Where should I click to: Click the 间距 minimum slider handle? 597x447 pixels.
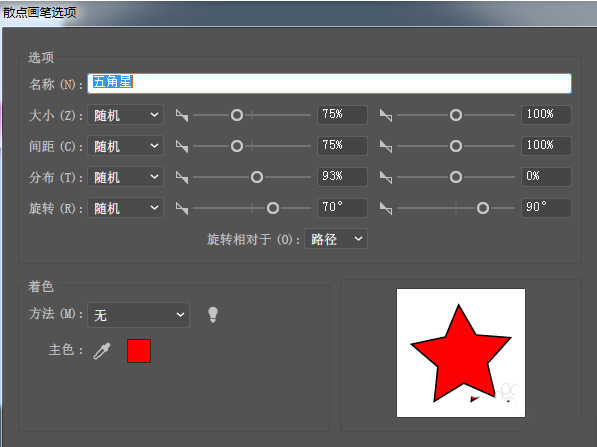click(237, 146)
